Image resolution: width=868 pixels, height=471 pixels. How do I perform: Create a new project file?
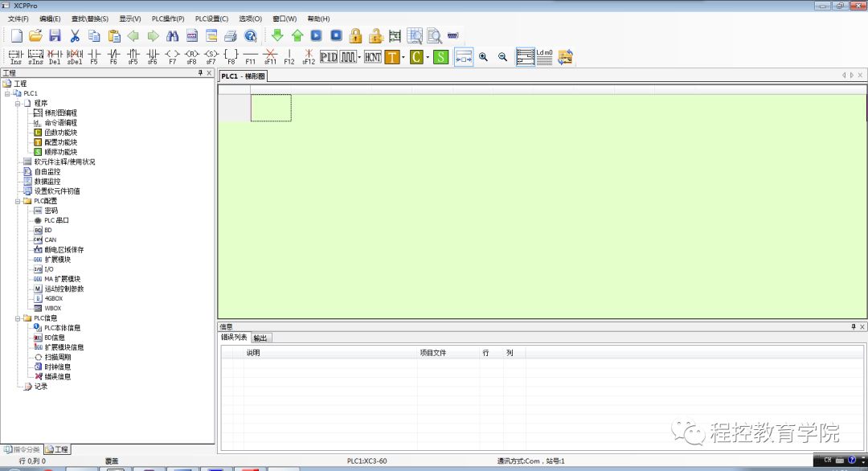[x=17, y=36]
